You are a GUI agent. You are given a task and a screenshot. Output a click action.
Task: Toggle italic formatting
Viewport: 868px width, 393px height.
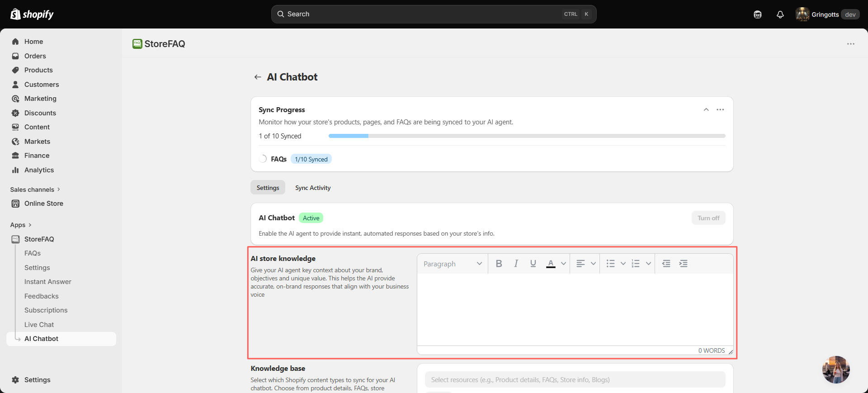[x=516, y=264]
